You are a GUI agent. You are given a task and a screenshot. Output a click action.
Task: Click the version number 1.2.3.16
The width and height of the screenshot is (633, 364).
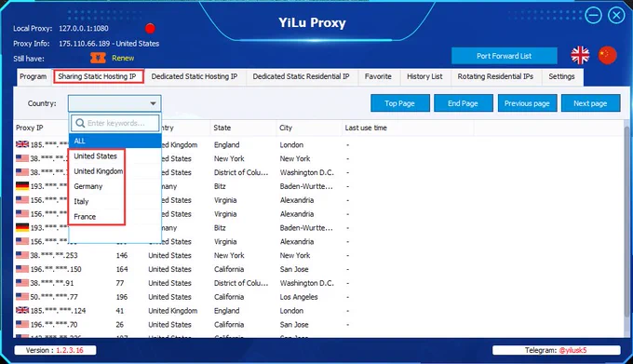click(70, 350)
